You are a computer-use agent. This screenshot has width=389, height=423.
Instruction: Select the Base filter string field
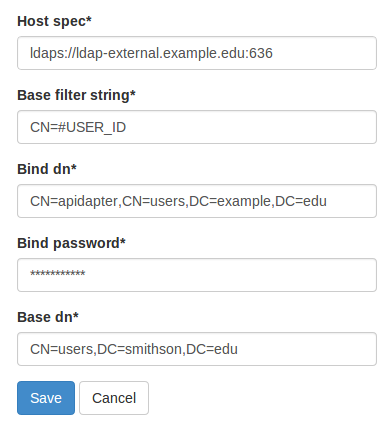point(197,127)
